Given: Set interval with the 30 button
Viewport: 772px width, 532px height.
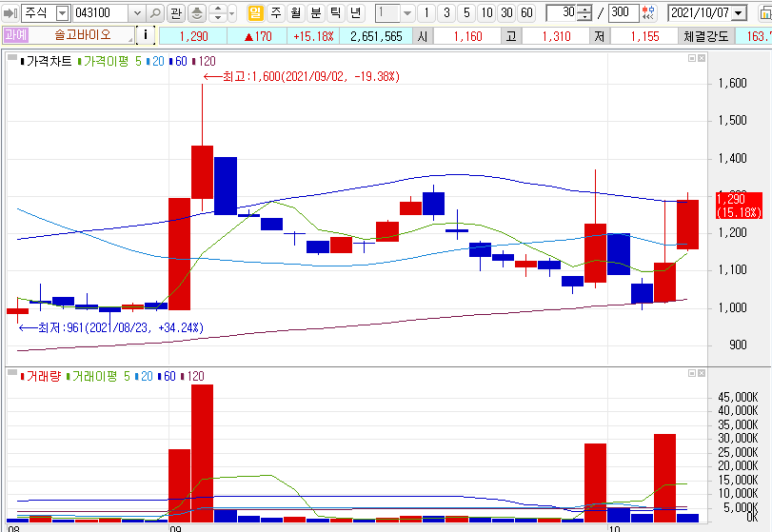Looking at the screenshot, I should [506, 12].
